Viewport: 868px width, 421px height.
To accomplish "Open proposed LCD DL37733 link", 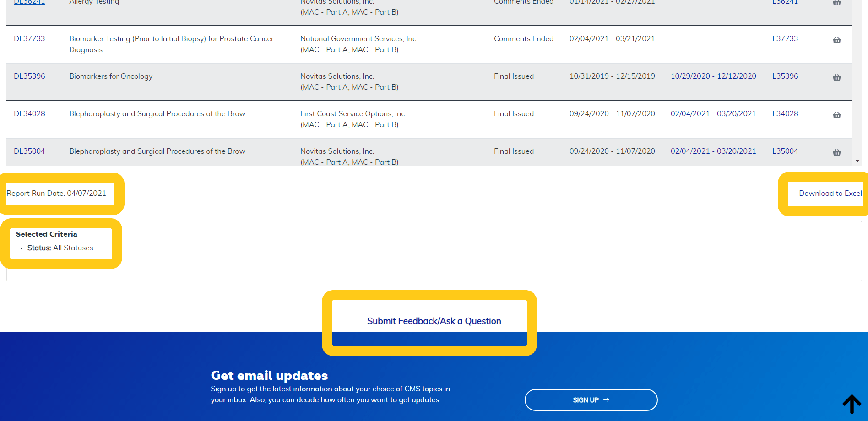I will (29, 39).
